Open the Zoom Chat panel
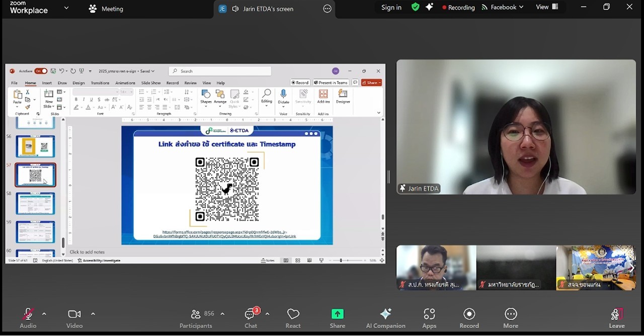Viewport: 644px width, 336px height. point(251,318)
